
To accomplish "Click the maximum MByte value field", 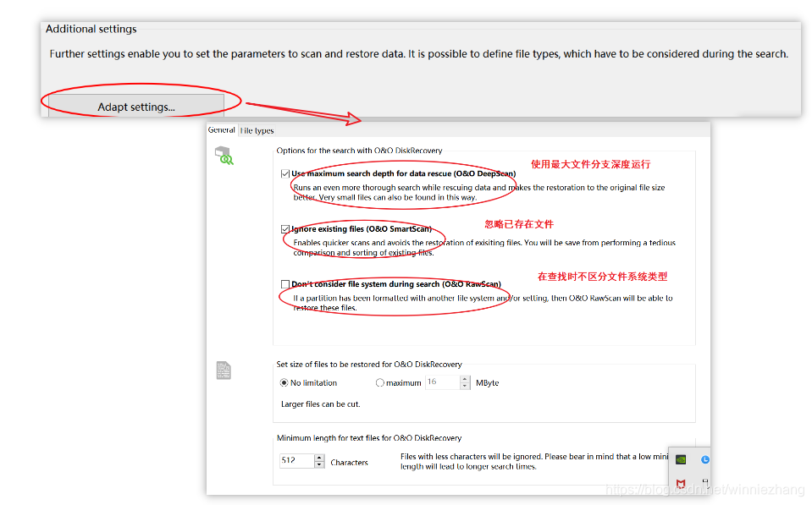I will pos(442,381).
